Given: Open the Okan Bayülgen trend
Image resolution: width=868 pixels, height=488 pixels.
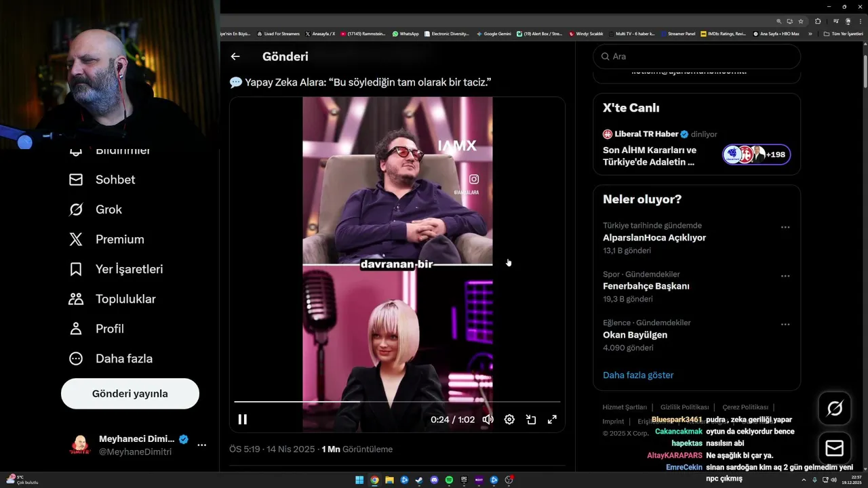Looking at the screenshot, I should [635, 335].
